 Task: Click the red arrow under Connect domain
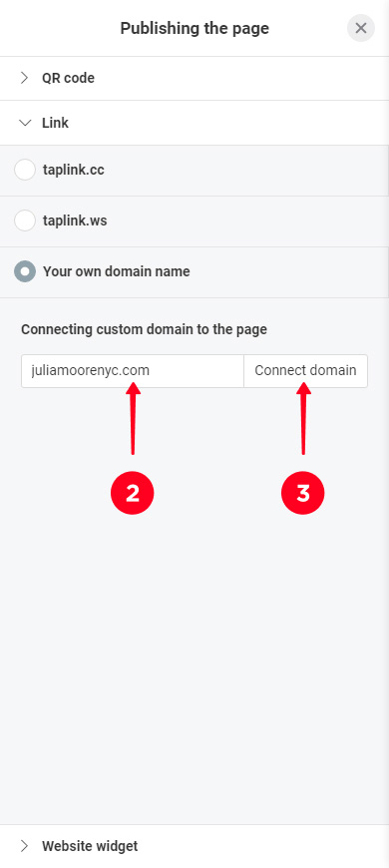tap(303, 419)
